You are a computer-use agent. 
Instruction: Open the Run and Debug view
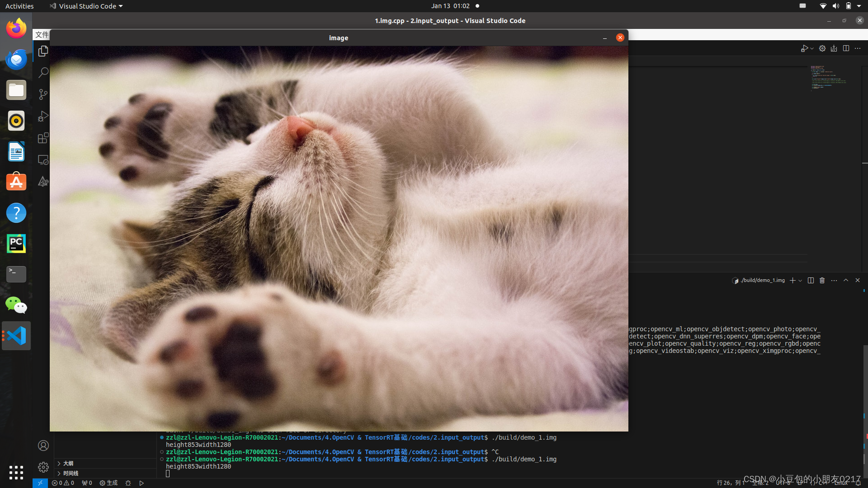[43, 116]
